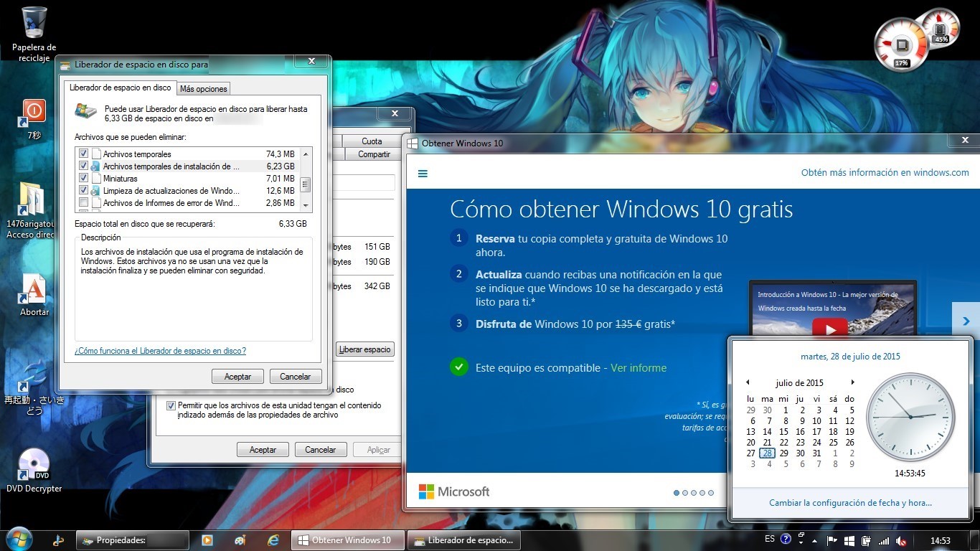Open the Python icon pinned to taskbar
This screenshot has width=980, height=551.
pos(58,540)
